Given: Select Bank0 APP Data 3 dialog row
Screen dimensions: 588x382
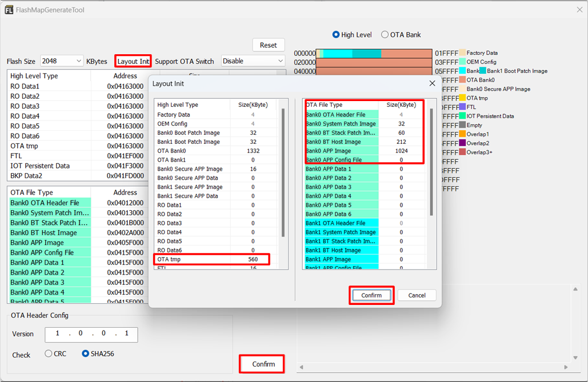Looking at the screenshot, I should (x=365, y=187).
